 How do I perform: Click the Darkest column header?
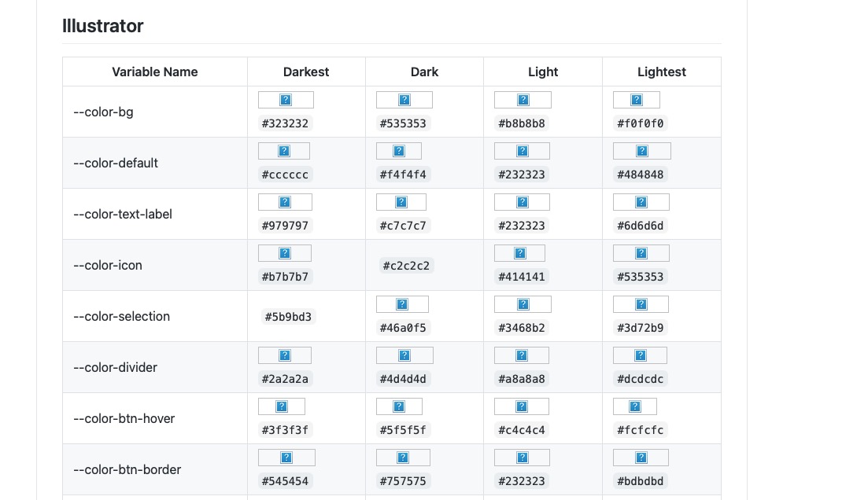click(x=306, y=72)
